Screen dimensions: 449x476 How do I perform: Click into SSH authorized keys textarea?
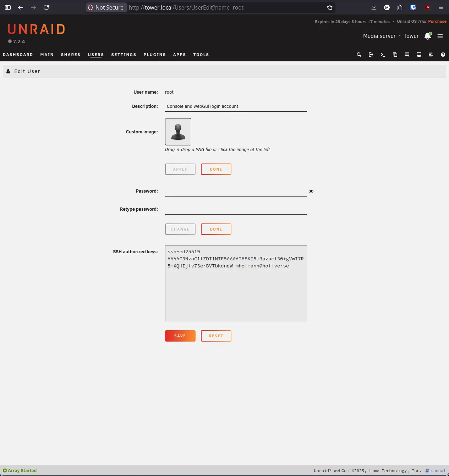(236, 283)
